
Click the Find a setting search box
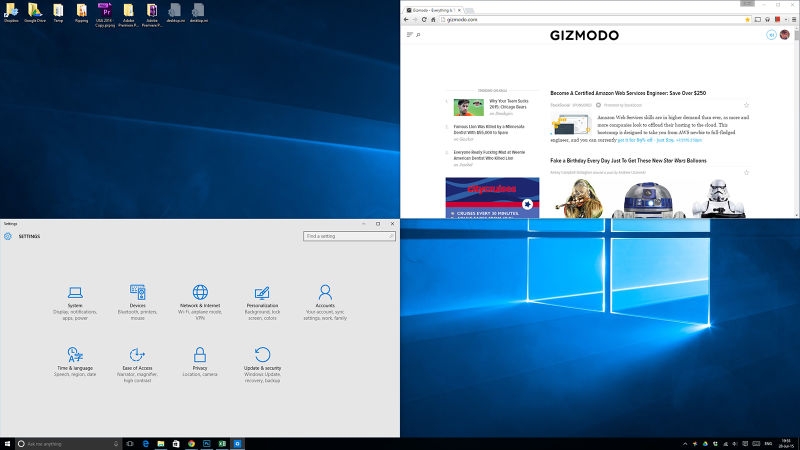[x=349, y=236]
